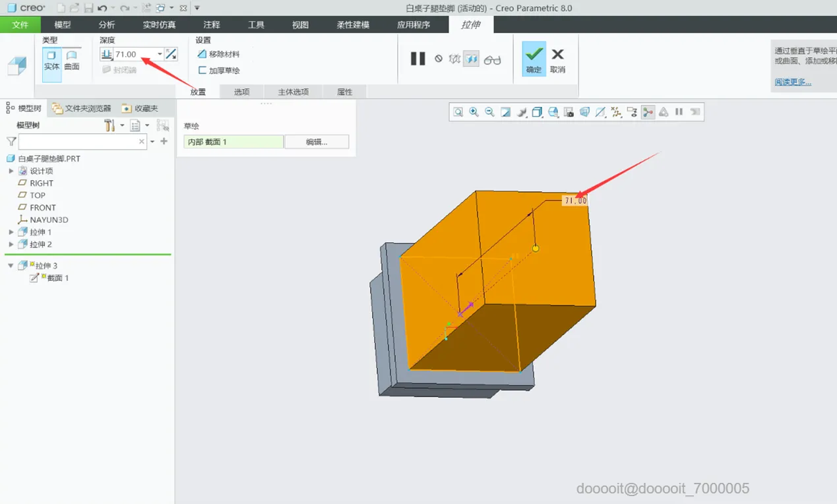837x504 pixels.
Task: Expand the 拉伸 2 feature node
Action: [11, 244]
